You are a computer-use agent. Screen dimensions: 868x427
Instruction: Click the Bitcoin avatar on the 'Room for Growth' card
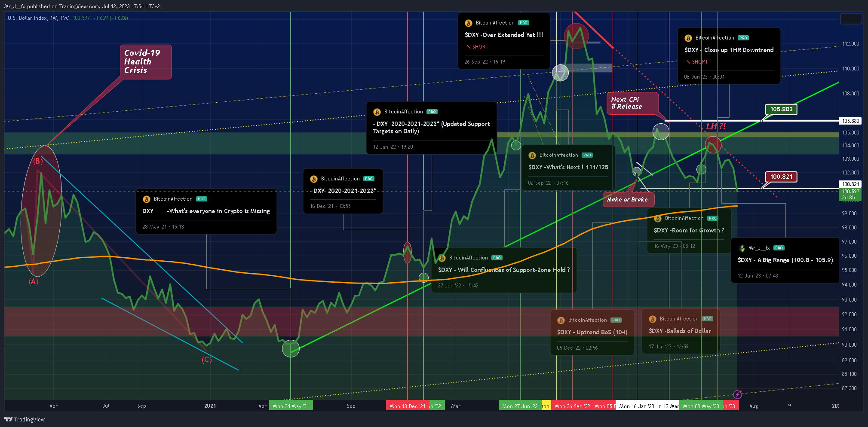(x=657, y=218)
